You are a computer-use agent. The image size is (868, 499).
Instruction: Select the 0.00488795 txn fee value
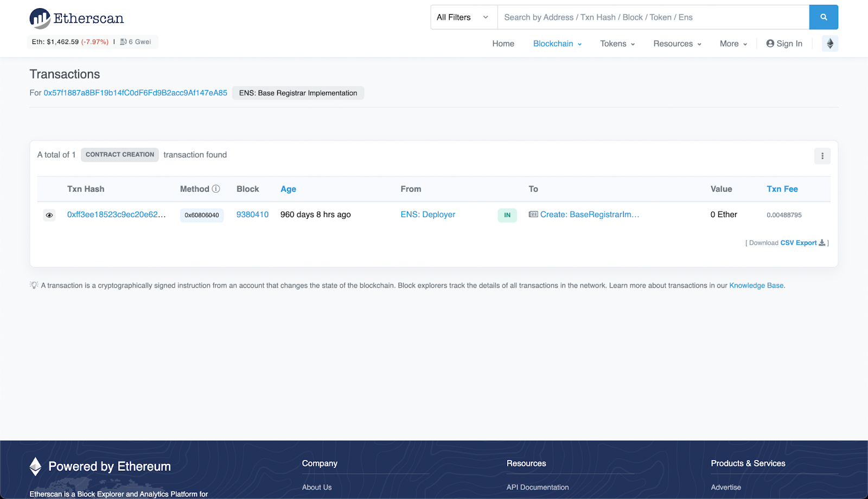[784, 215]
